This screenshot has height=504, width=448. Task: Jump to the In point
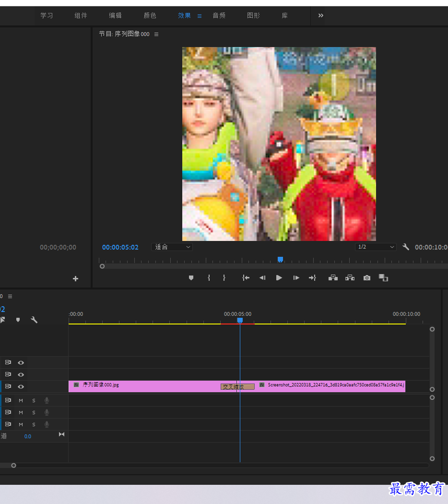[246, 278]
